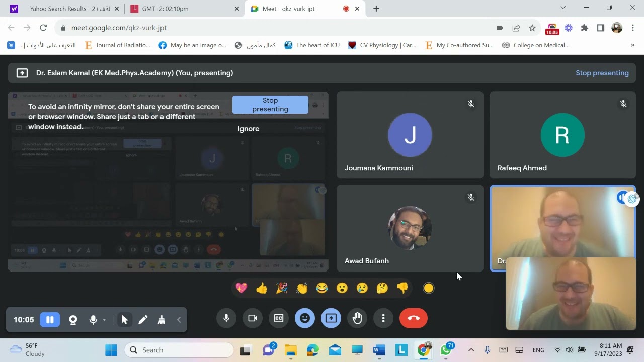Switch to GMT+2: 02:10pm tab

click(185, 9)
